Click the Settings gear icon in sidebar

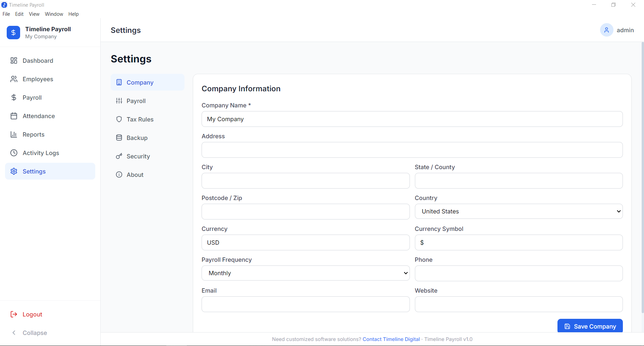14,171
